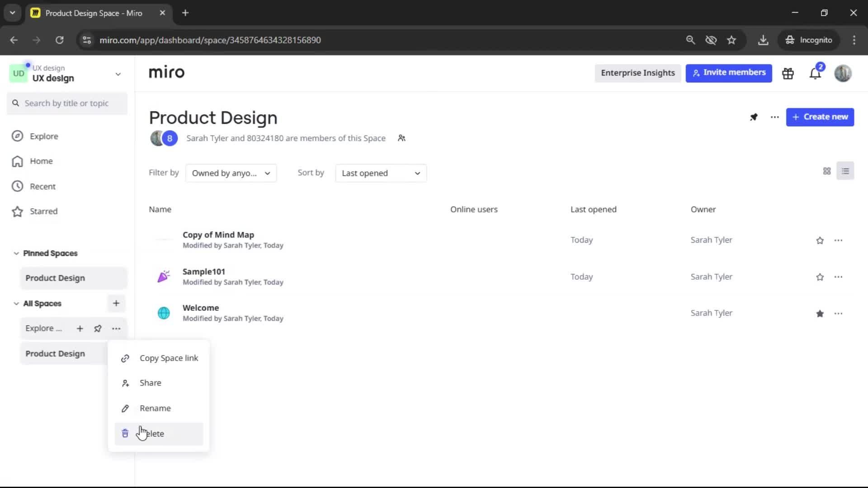The height and width of the screenshot is (488, 868).
Task: Open a new browser tab
Action: 185,13
